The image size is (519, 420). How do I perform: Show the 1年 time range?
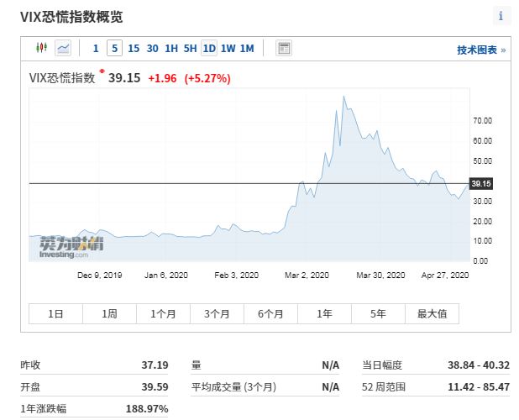coord(325,314)
